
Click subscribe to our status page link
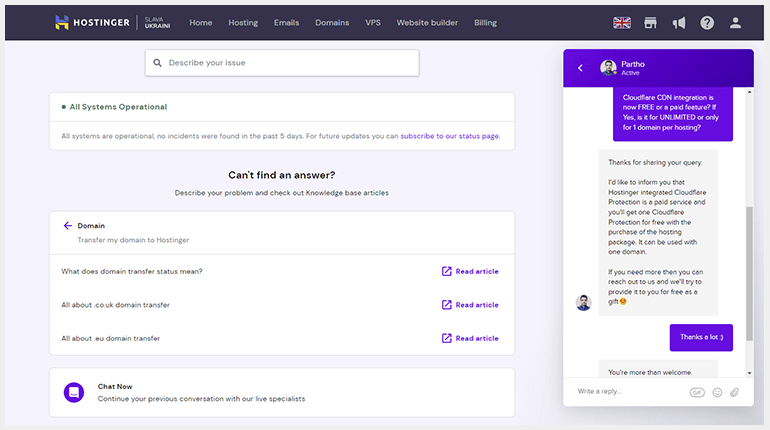(x=450, y=136)
